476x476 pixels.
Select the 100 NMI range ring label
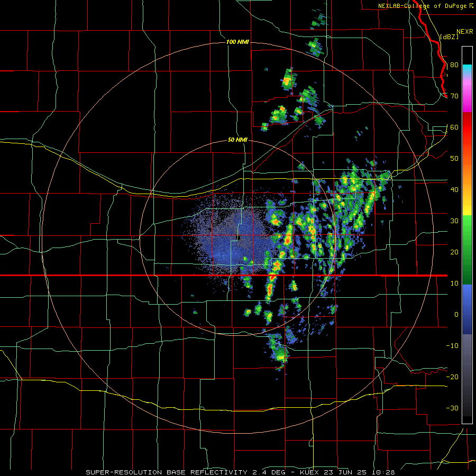(x=237, y=42)
